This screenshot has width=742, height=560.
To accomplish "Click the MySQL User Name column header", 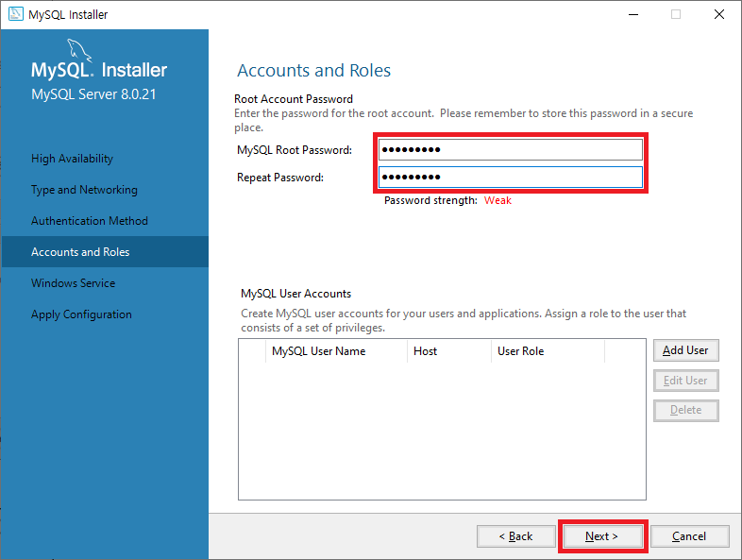I will pyautogui.click(x=336, y=351).
